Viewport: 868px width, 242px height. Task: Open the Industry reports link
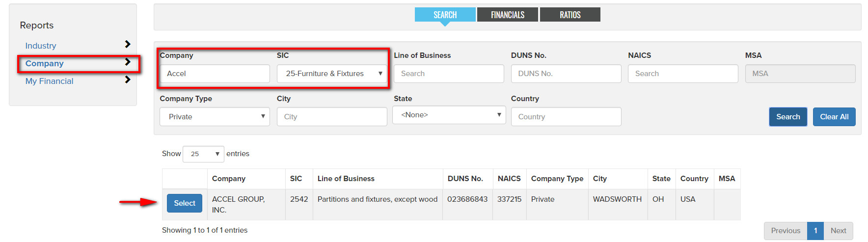coord(41,46)
